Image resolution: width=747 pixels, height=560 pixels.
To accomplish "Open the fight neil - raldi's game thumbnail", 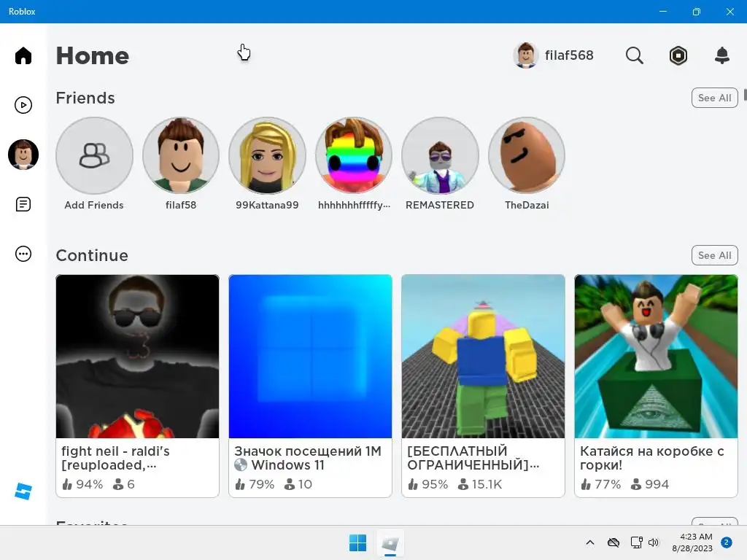I will [137, 356].
